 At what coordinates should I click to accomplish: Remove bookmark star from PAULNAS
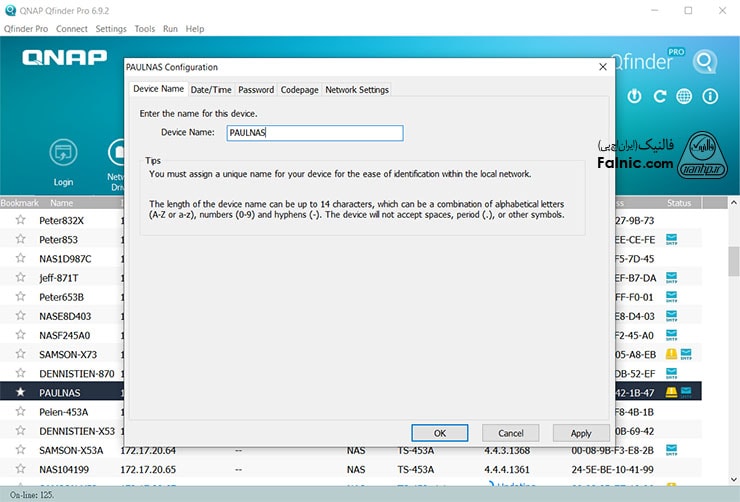[x=19, y=393]
